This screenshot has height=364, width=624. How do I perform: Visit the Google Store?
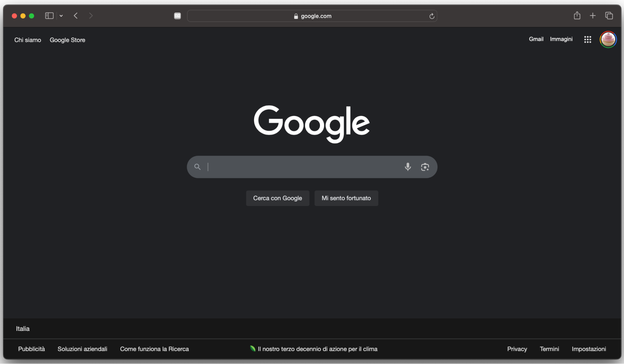point(67,40)
